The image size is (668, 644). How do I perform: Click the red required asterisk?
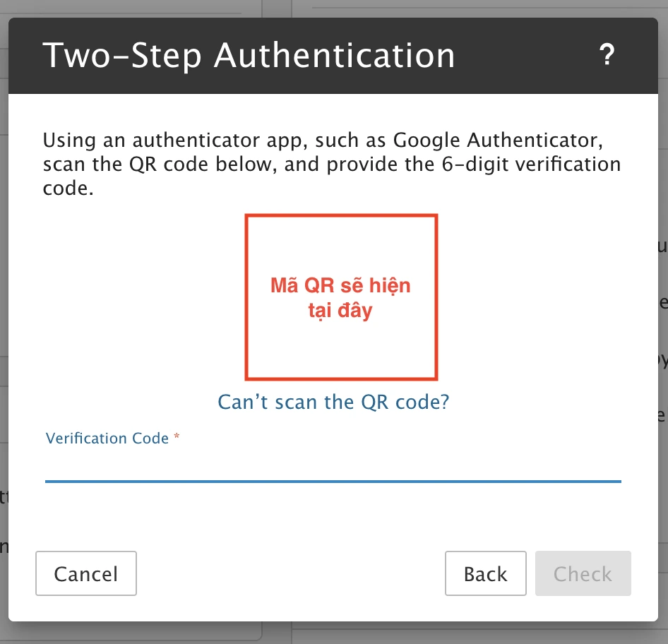coord(177,438)
